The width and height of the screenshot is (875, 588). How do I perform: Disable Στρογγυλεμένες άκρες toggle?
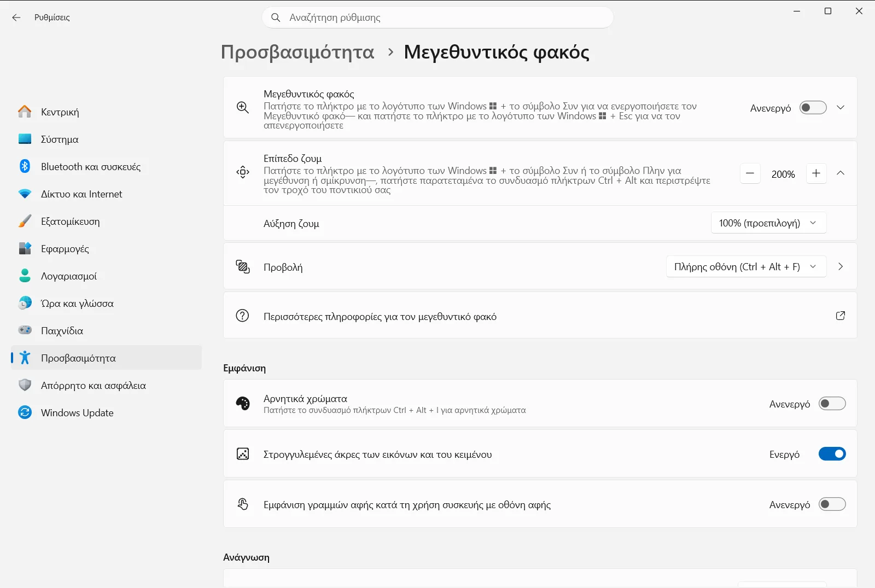[832, 454]
